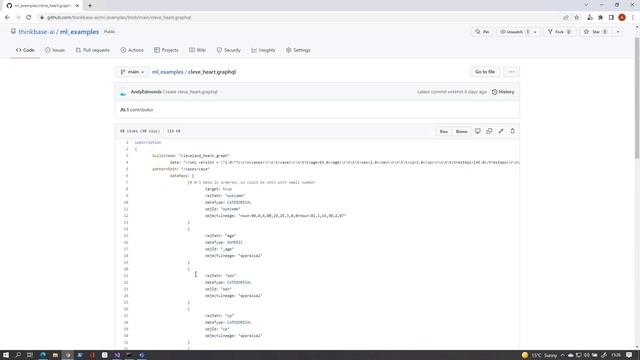Image resolution: width=640 pixels, height=360 pixels.
Task: Open Windows taskbar search
Action: coord(18,355)
